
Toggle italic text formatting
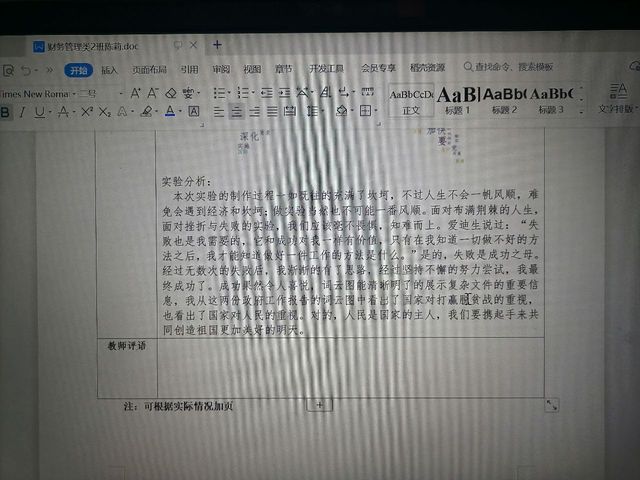click(x=21, y=112)
